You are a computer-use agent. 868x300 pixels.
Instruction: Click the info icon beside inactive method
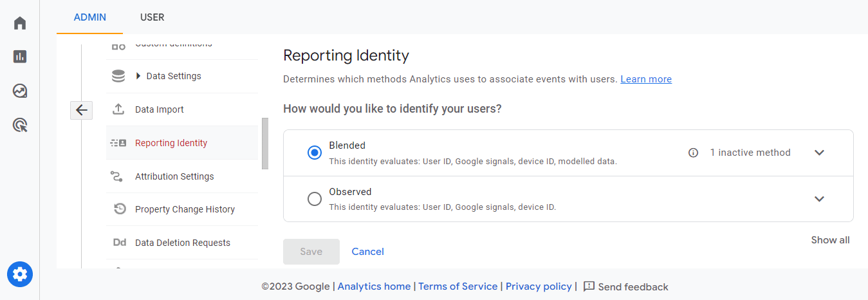[x=693, y=153]
